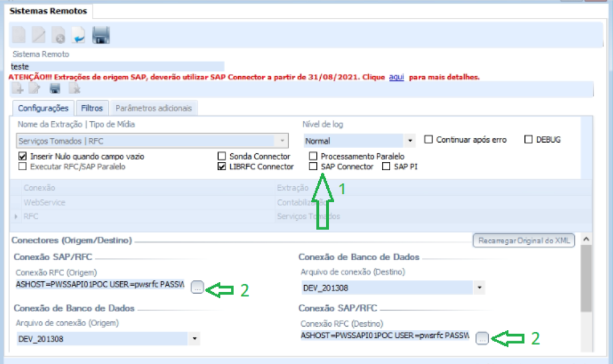Click the edit pencil icon in top toolbar

click(39, 35)
